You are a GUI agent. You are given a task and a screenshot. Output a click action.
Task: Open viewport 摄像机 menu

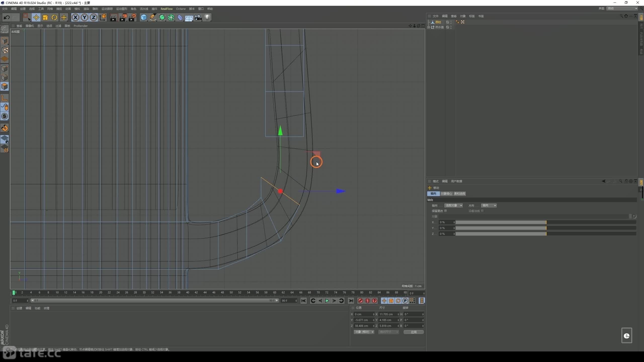pos(30,26)
